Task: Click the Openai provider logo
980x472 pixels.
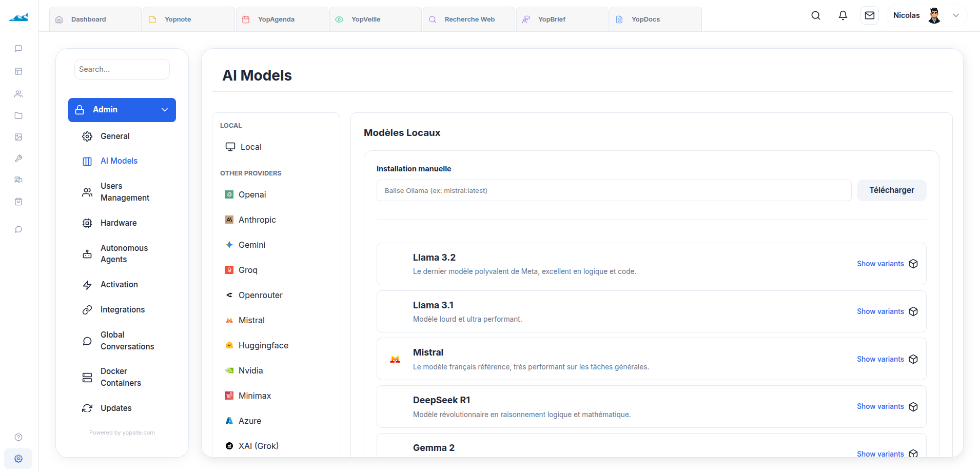Action: coord(229,194)
